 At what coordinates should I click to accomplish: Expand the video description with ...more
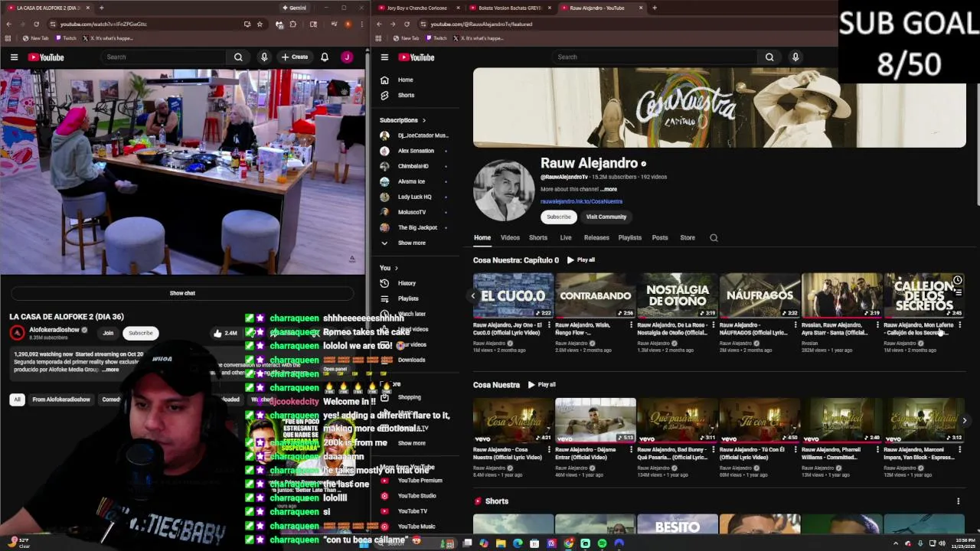click(111, 370)
